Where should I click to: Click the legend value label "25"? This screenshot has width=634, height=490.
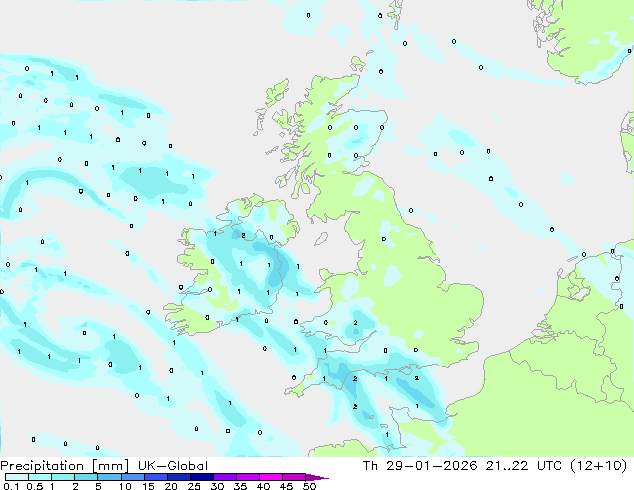pyautogui.click(x=194, y=486)
